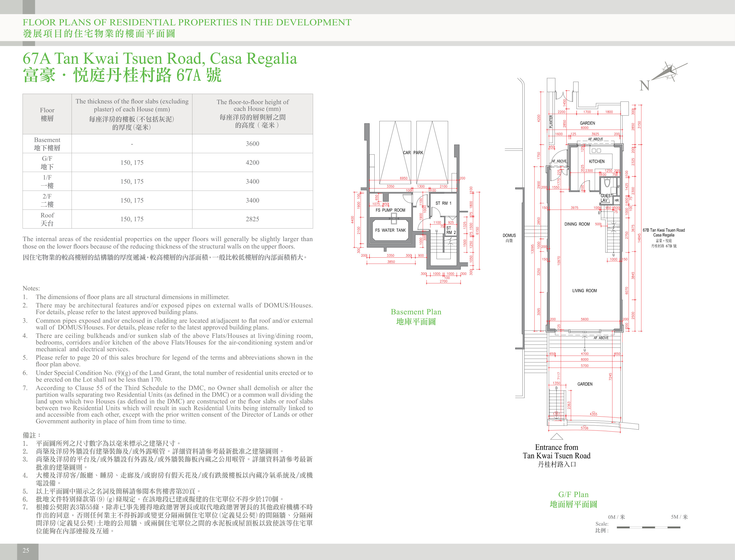Click the living room width dimension 5600
The width and height of the screenshot is (735, 560).
pos(584,319)
